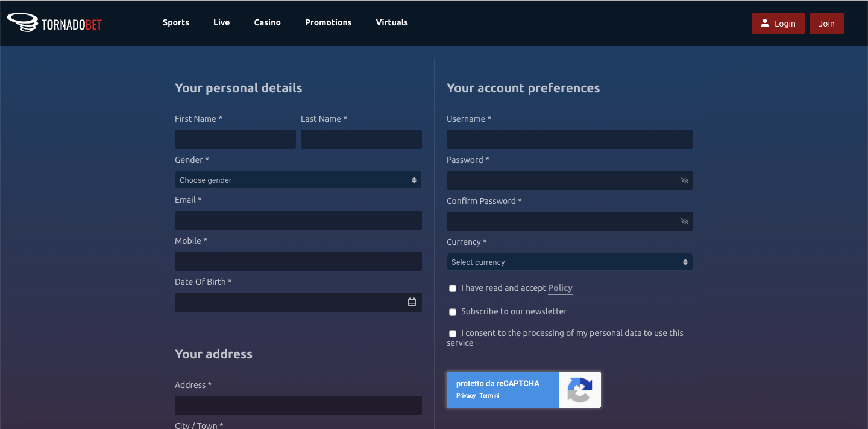Show password using Password field eye icon
The image size is (868, 429).
point(684,180)
